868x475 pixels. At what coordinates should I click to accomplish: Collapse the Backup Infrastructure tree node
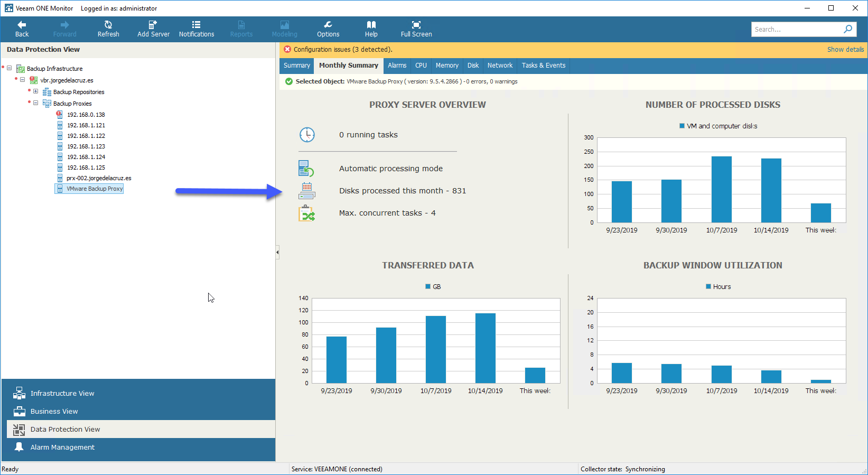pos(10,68)
